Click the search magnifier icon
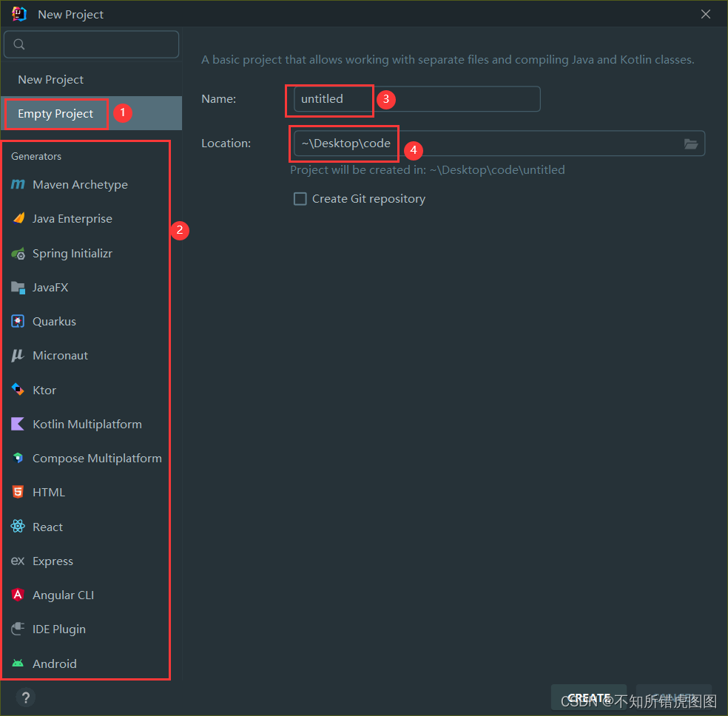Image resolution: width=728 pixels, height=716 pixels. click(19, 44)
